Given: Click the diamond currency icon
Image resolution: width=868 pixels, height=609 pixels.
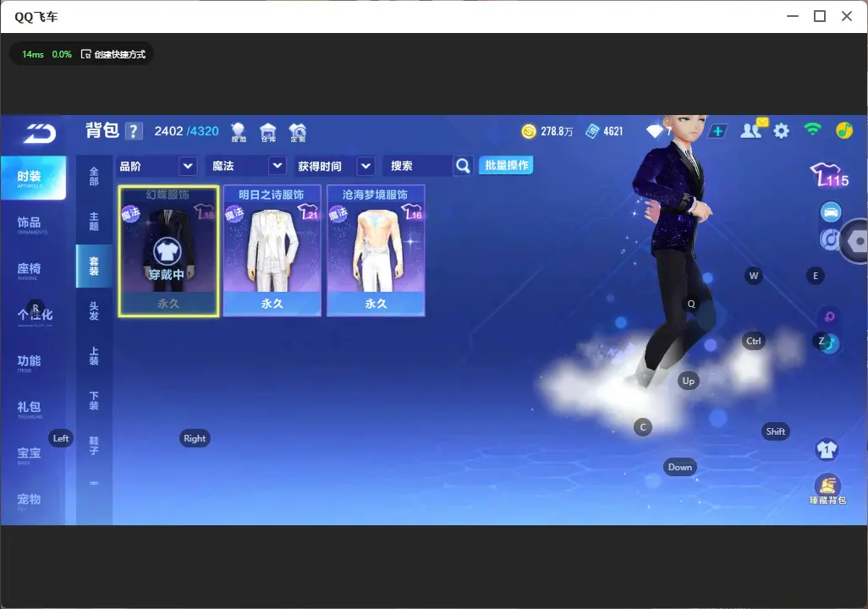Looking at the screenshot, I should tap(654, 131).
